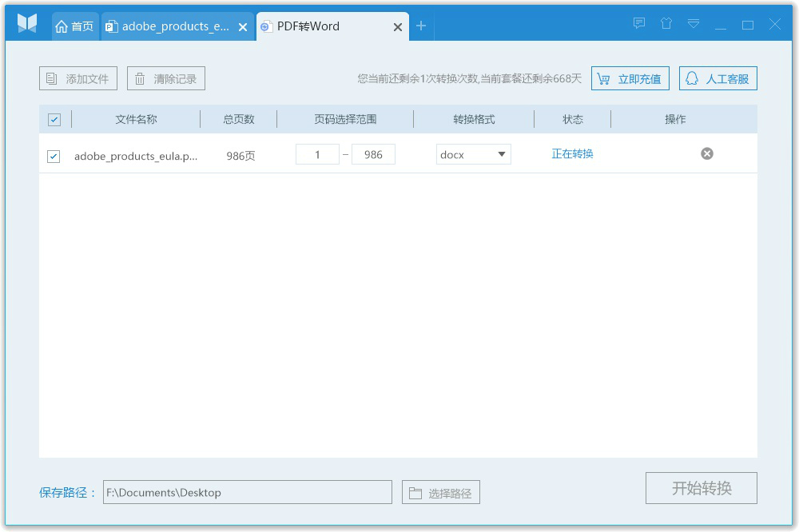Uncheck the adobe_products_eula file row
799x532 pixels.
tap(54, 155)
